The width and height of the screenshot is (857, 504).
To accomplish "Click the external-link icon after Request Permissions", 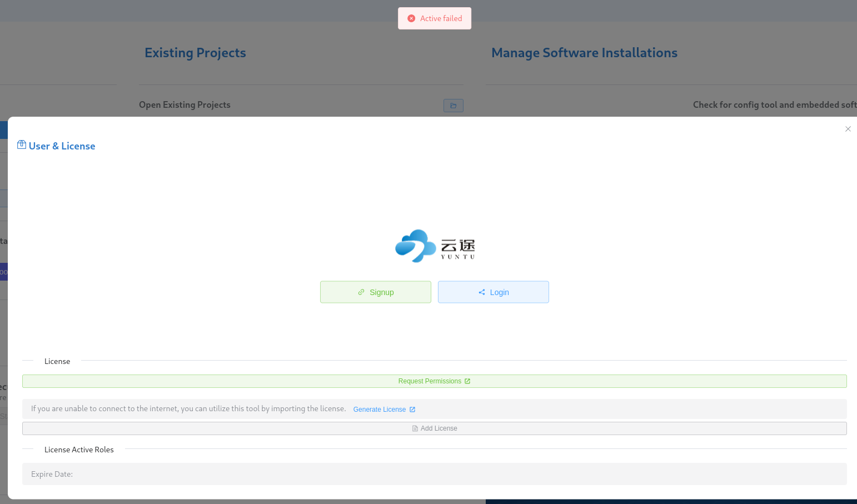I will pyautogui.click(x=467, y=381).
